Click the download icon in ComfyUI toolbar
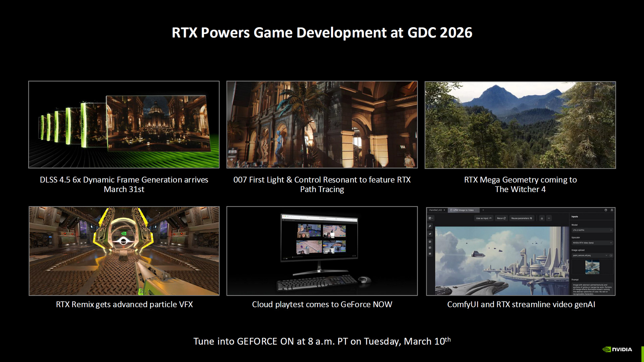644x362 pixels. click(x=542, y=218)
